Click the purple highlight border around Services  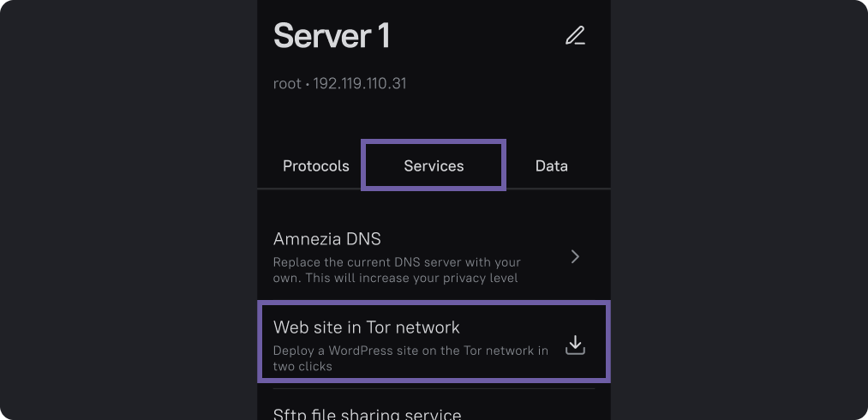363,165
